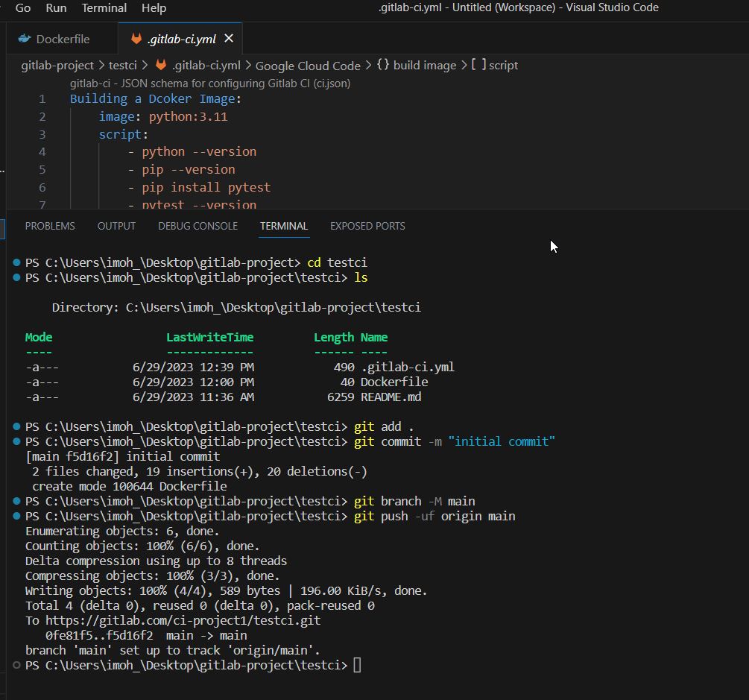
Task: Click the blue decoration beside the git push command
Action: pyautogui.click(x=18, y=516)
